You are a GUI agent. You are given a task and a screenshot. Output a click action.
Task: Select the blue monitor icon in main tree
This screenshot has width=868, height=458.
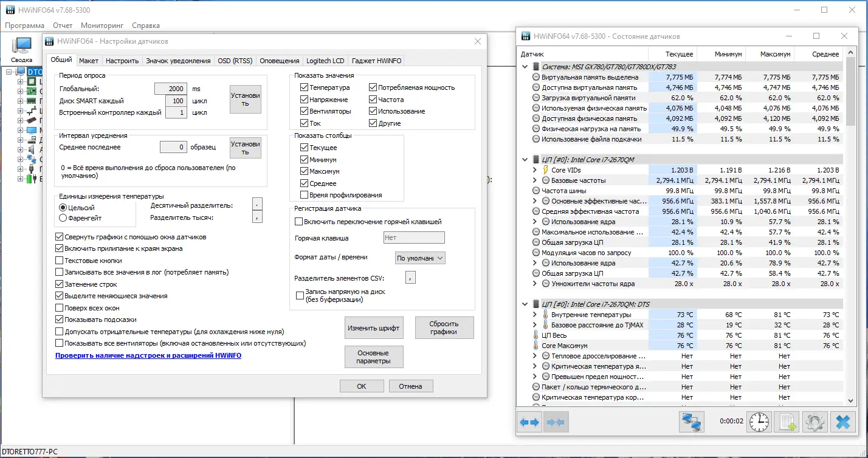click(x=32, y=130)
